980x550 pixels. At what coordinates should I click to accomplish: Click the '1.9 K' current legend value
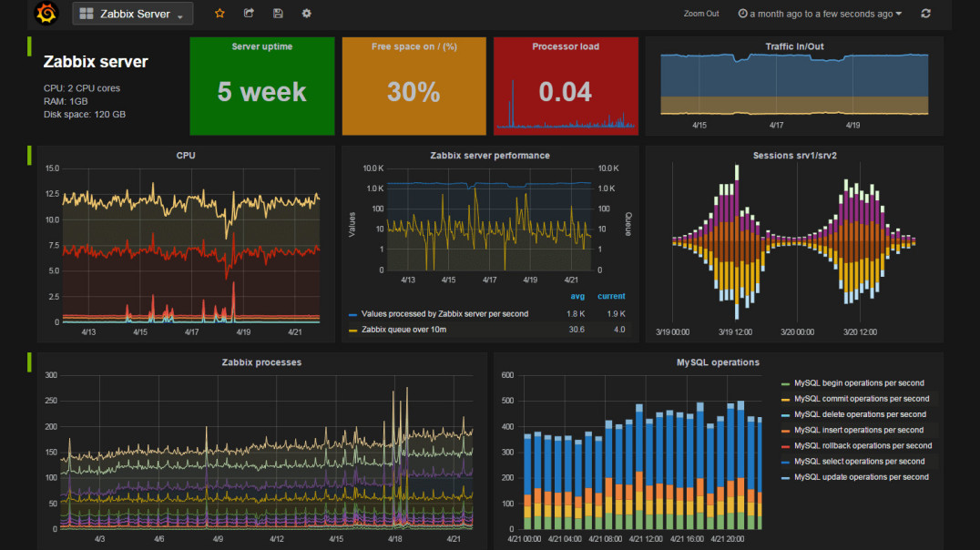[616, 314]
